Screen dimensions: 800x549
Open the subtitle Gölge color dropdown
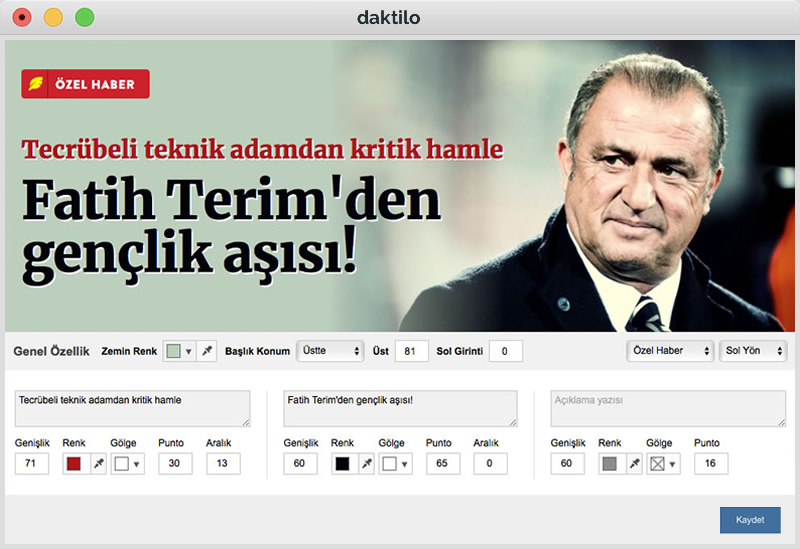coord(128,463)
